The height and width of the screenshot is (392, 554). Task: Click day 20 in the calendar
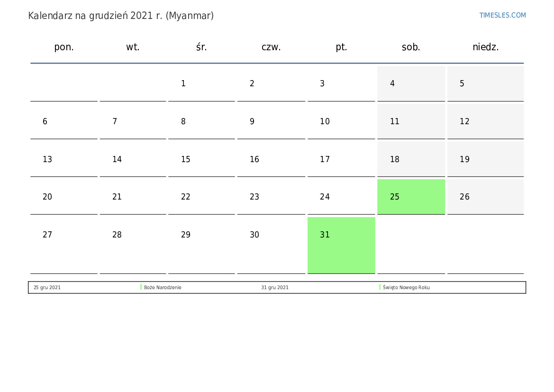tap(64, 197)
